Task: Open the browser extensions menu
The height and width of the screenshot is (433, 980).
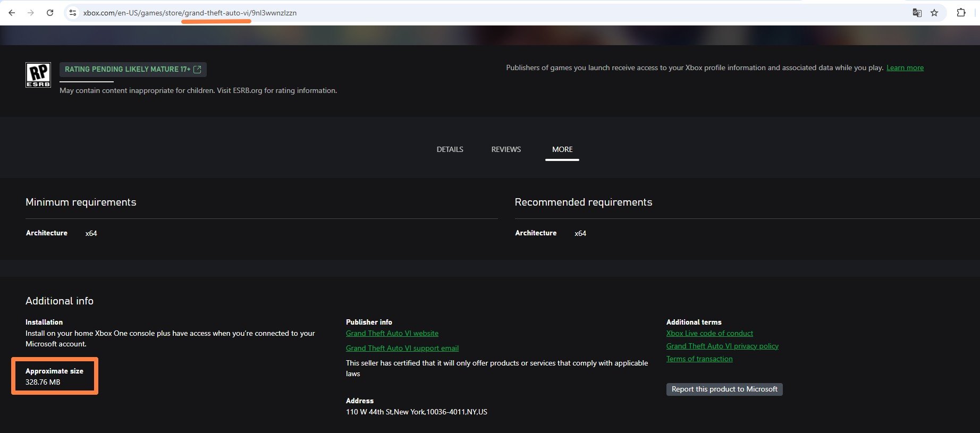Action: pos(961,13)
